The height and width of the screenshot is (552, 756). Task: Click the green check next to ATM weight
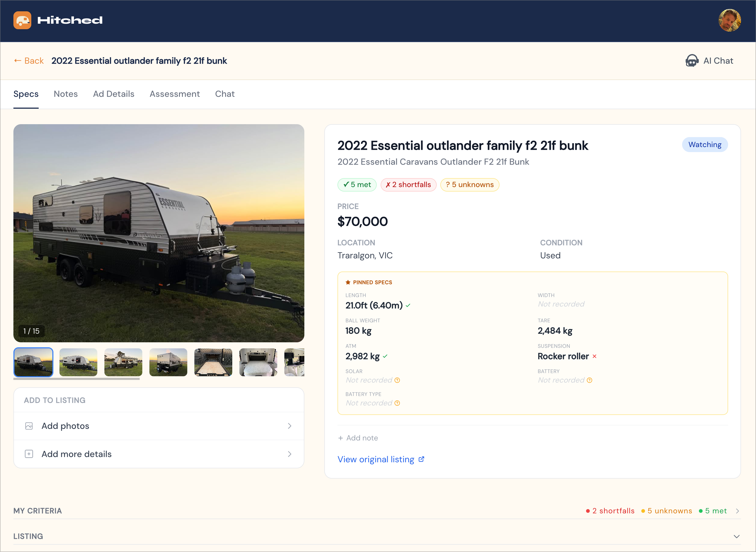tap(385, 357)
